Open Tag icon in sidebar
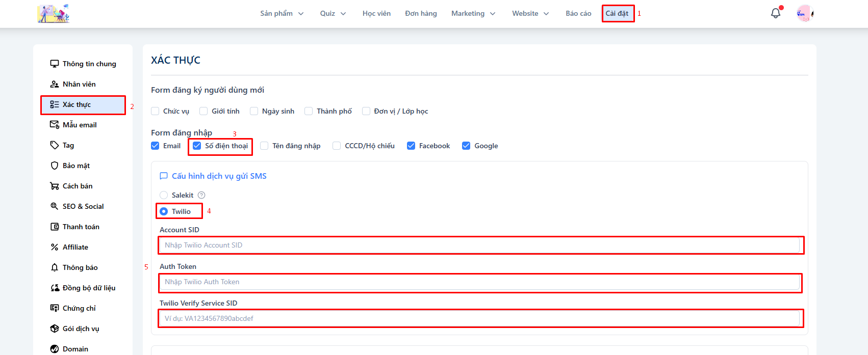The image size is (868, 355). pyautogui.click(x=55, y=145)
